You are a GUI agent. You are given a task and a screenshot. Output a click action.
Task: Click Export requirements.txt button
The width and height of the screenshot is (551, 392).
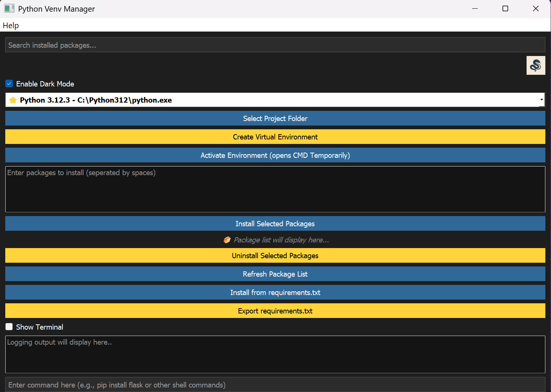tap(275, 311)
